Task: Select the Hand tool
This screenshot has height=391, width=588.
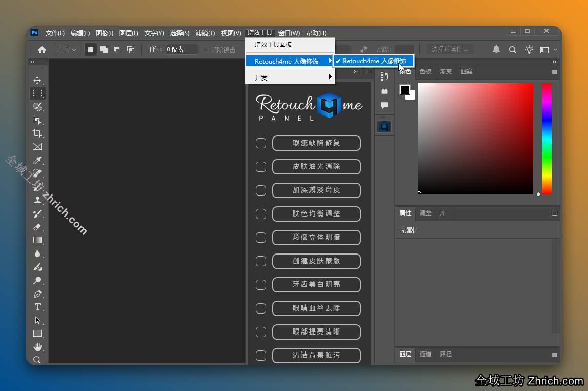Action: 37,347
